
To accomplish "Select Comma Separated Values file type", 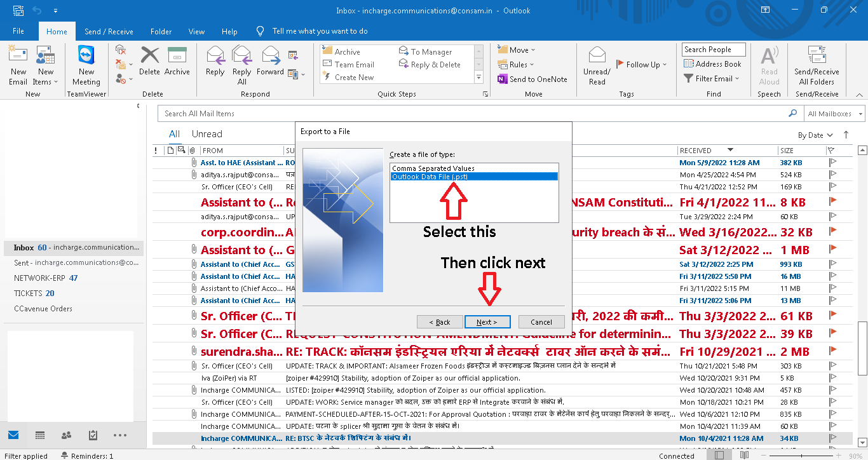I will (x=433, y=168).
